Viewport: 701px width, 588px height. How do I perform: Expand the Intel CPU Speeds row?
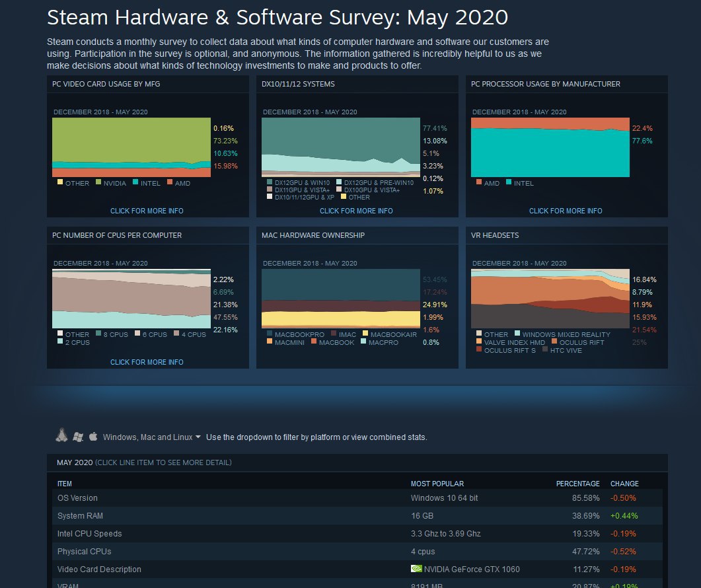(357, 533)
